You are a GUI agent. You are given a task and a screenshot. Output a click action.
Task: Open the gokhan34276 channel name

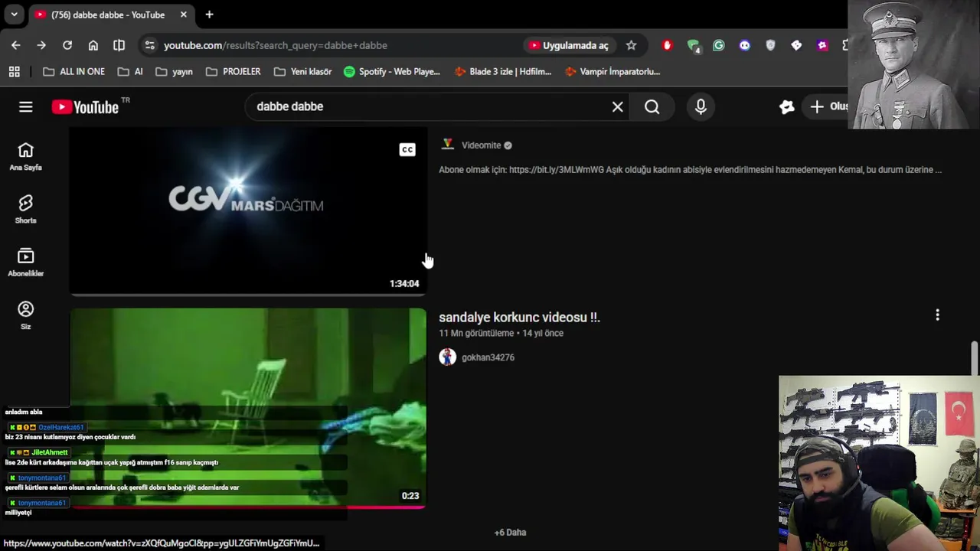[x=488, y=357]
